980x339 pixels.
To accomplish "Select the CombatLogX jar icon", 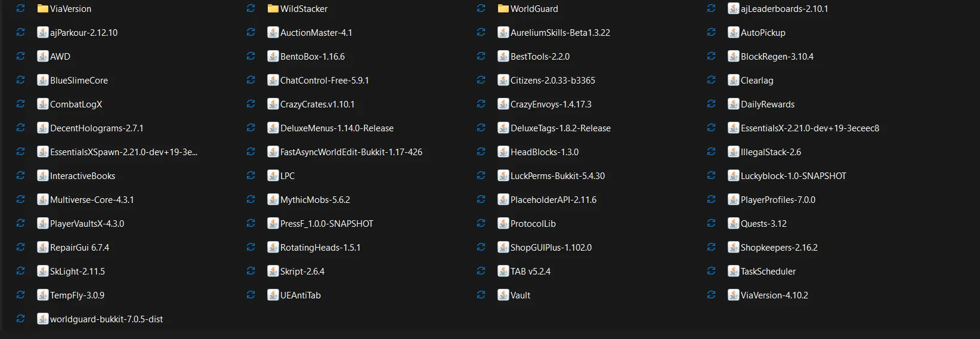I will click(x=43, y=104).
